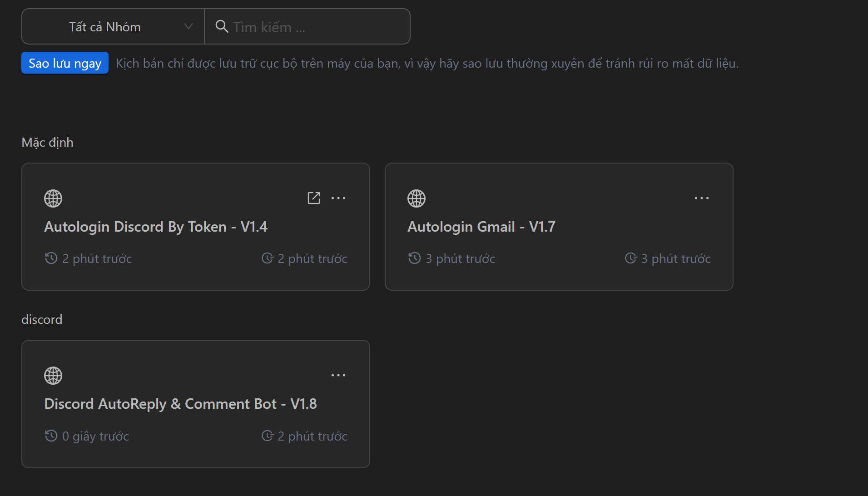The width and height of the screenshot is (868, 496).
Task: Click "0 giây trước" timestamp on Discord AutoReply card
Action: click(x=95, y=436)
